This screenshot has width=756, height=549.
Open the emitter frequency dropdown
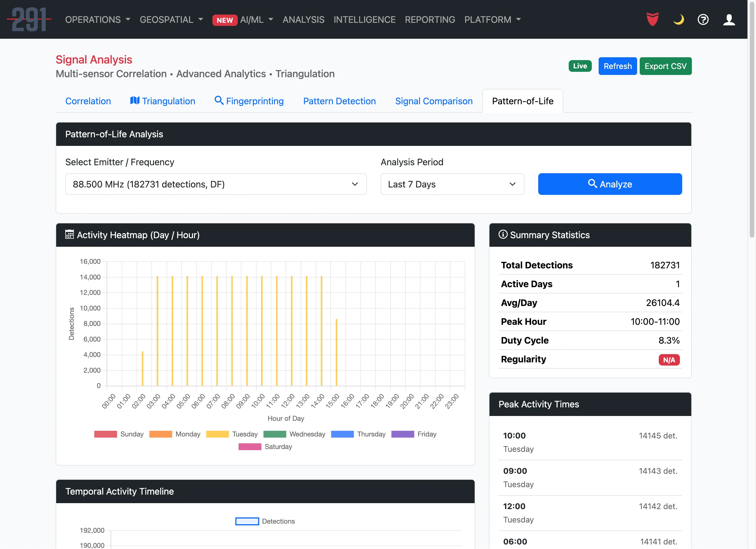point(216,184)
